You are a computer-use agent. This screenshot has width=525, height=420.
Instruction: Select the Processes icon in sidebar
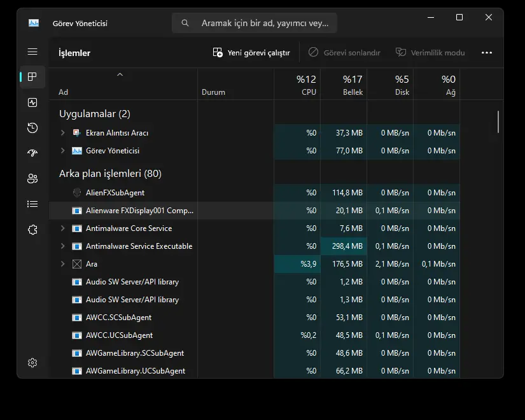[x=32, y=77]
